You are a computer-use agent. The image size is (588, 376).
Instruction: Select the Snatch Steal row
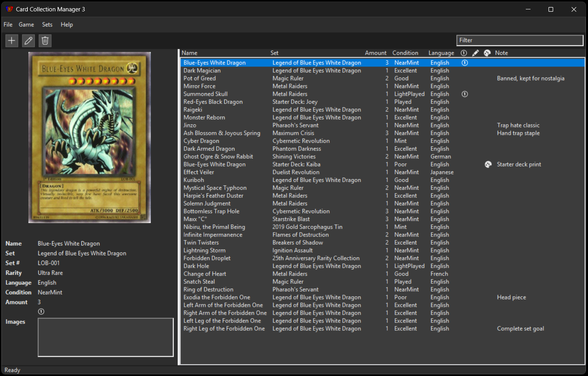tap(383, 281)
